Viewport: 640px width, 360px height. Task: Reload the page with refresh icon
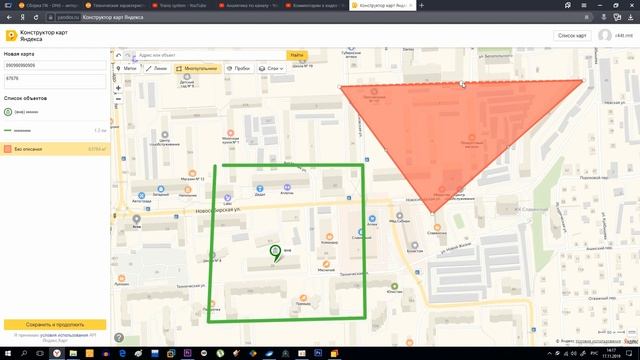pos(36,18)
